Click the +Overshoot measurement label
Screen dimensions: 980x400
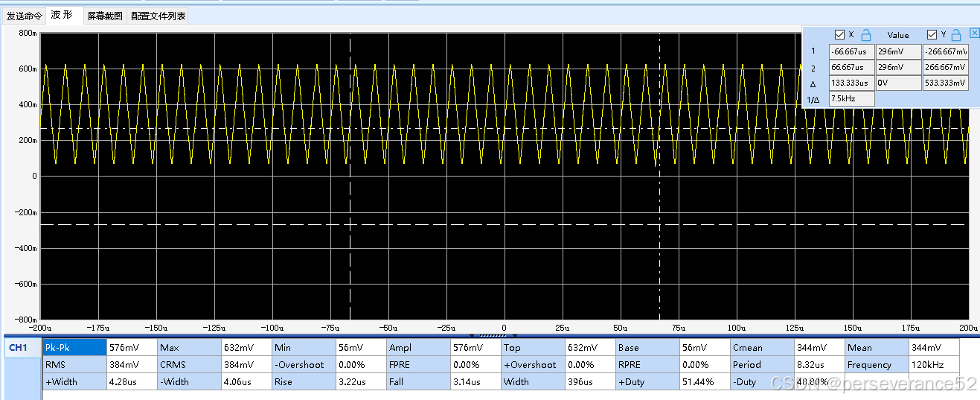[x=534, y=365]
